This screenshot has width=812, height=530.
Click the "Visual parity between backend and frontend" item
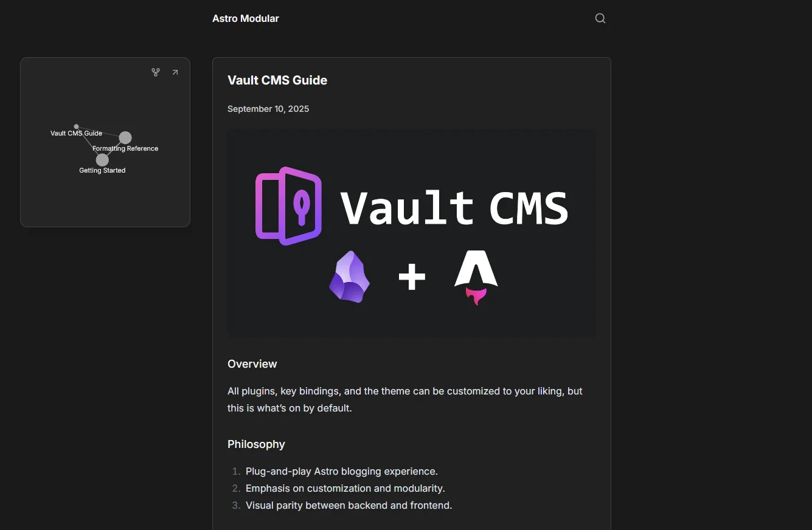click(x=349, y=505)
